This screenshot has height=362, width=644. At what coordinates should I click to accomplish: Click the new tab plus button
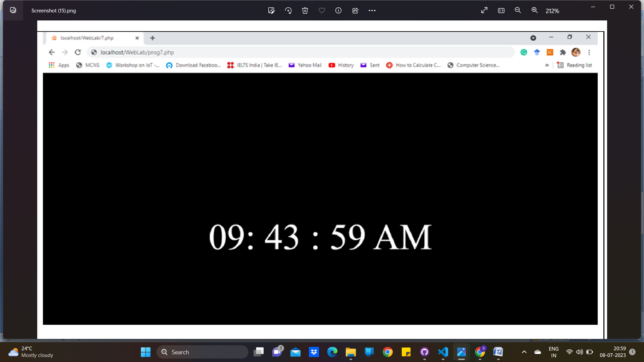click(x=153, y=38)
